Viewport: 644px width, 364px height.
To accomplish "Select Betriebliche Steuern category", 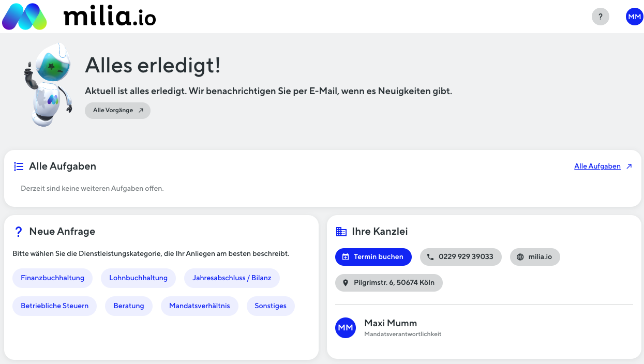I will [54, 306].
